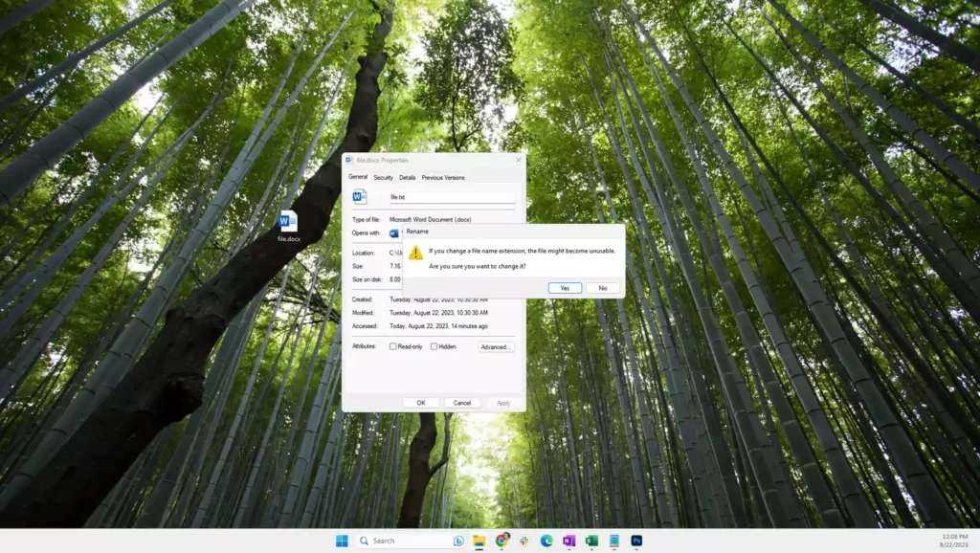Click the file name text field
This screenshot has width=980, height=553.
(x=451, y=197)
